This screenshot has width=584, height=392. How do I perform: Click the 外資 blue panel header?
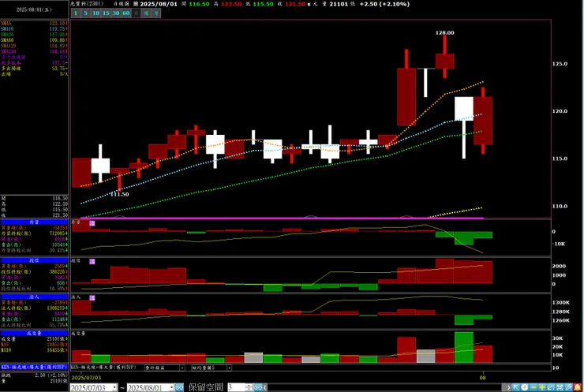point(34,222)
